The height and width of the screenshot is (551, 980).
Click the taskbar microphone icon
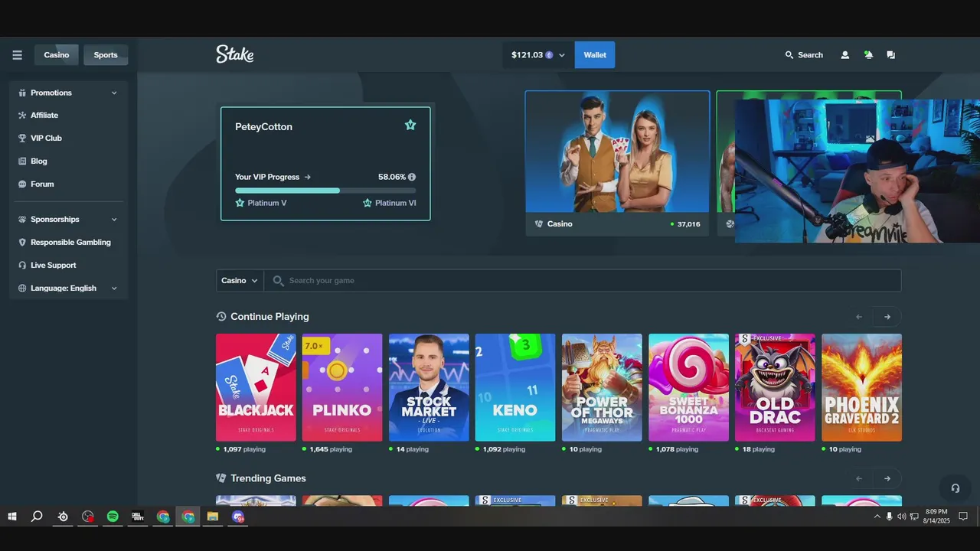pos(890,517)
